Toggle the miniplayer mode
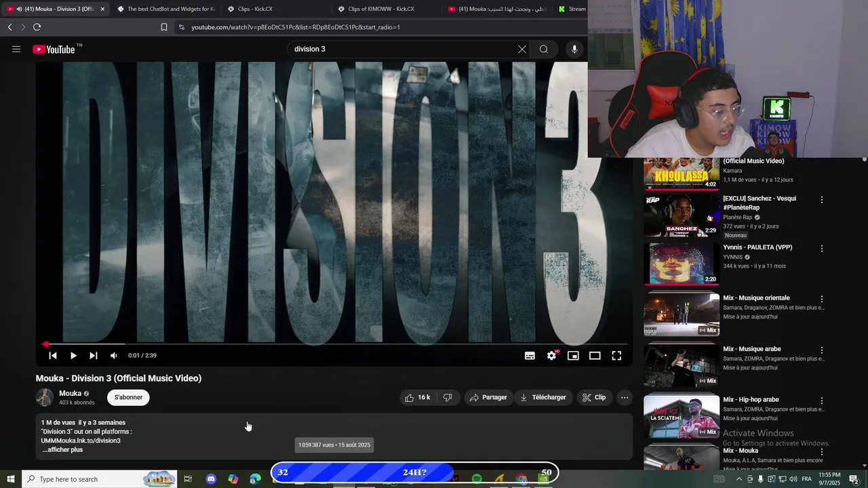This screenshot has width=868, height=488. [x=573, y=355]
